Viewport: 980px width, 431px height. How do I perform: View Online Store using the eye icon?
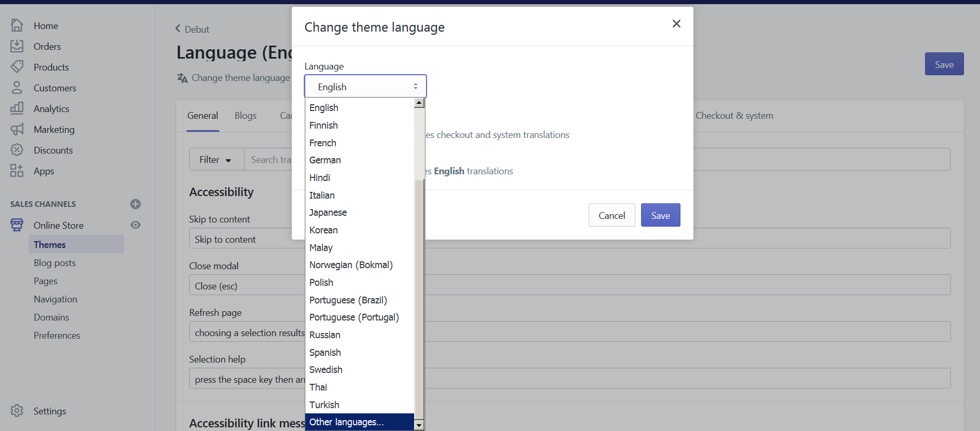135,225
